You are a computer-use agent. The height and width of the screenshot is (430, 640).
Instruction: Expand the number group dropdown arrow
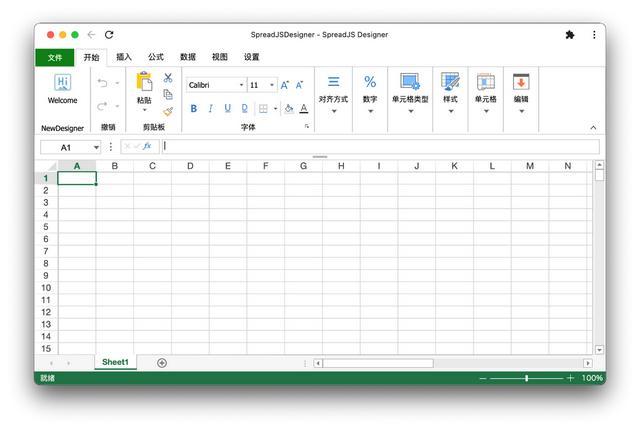coord(371,111)
